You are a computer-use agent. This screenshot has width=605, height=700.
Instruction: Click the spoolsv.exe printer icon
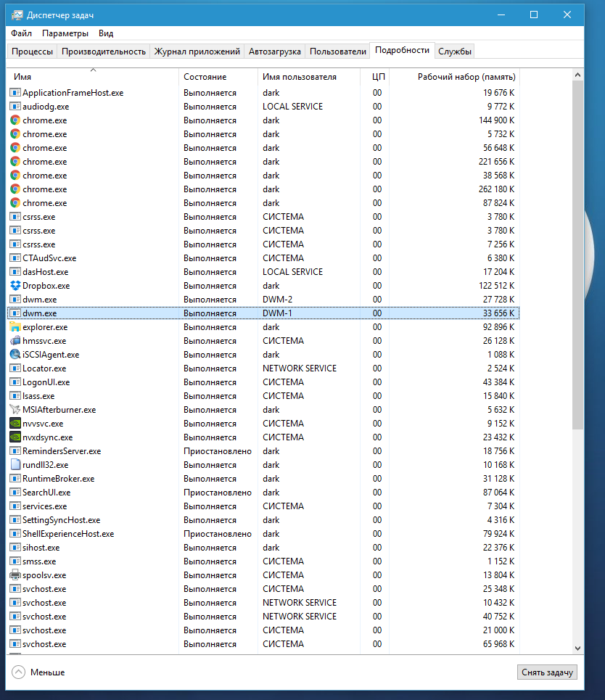[x=15, y=575]
